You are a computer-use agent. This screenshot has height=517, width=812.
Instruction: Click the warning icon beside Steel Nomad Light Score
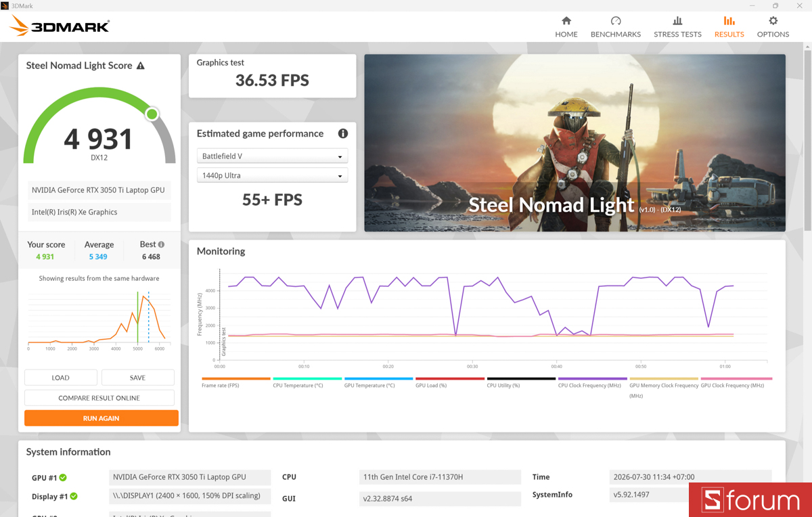141,66
